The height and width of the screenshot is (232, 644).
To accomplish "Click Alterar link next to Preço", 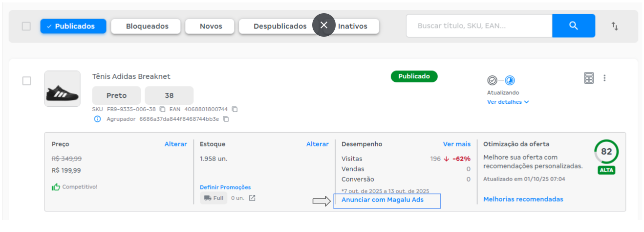I will click(175, 144).
